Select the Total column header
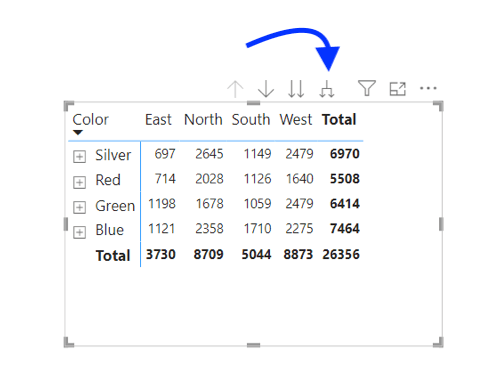Image resolution: width=502 pixels, height=373 pixels. click(339, 119)
